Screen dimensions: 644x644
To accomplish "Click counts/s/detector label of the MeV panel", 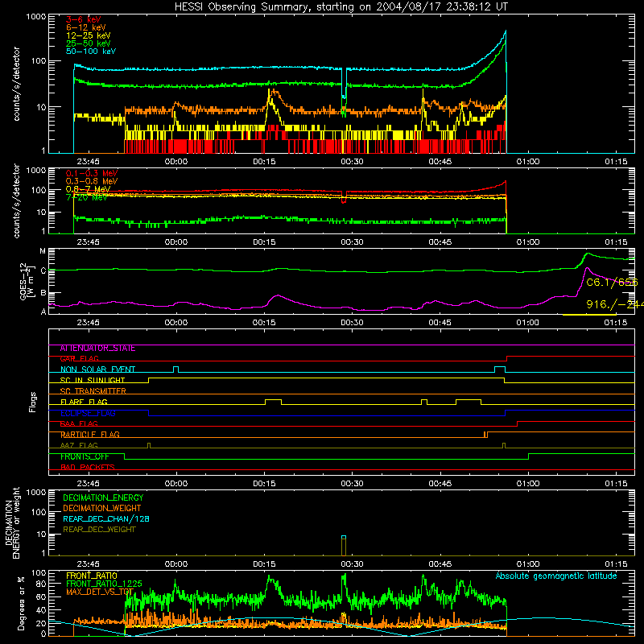I will tap(16, 200).
